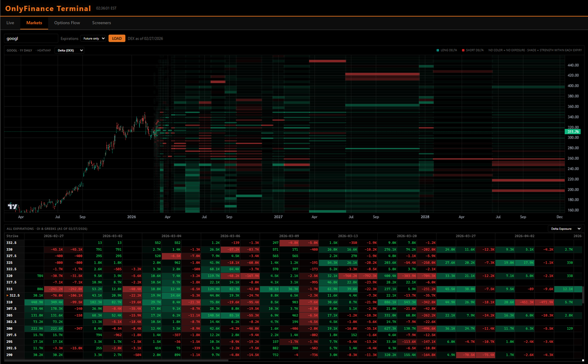Click the -451.3K cell in table
588x364 pixels.
click(x=524, y=302)
